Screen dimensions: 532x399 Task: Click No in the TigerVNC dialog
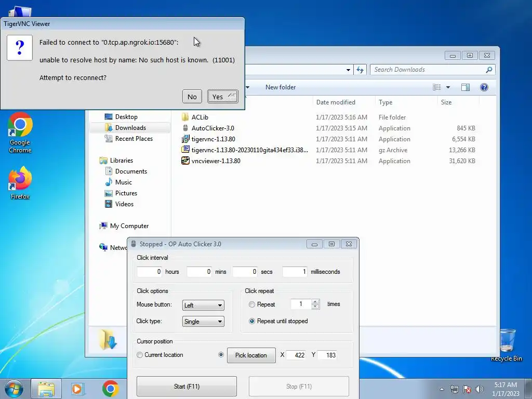(192, 97)
